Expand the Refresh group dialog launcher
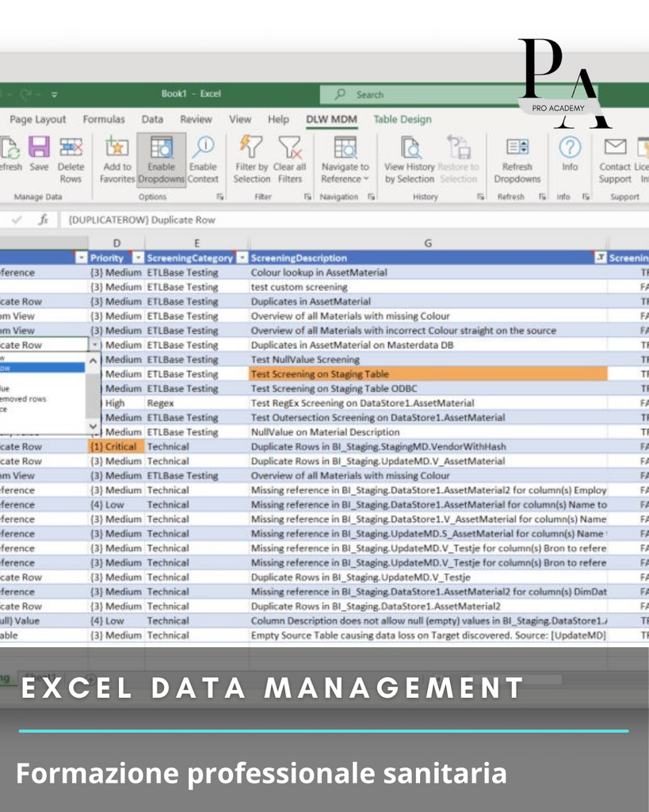Screen dimensions: 649x812 click(542, 197)
